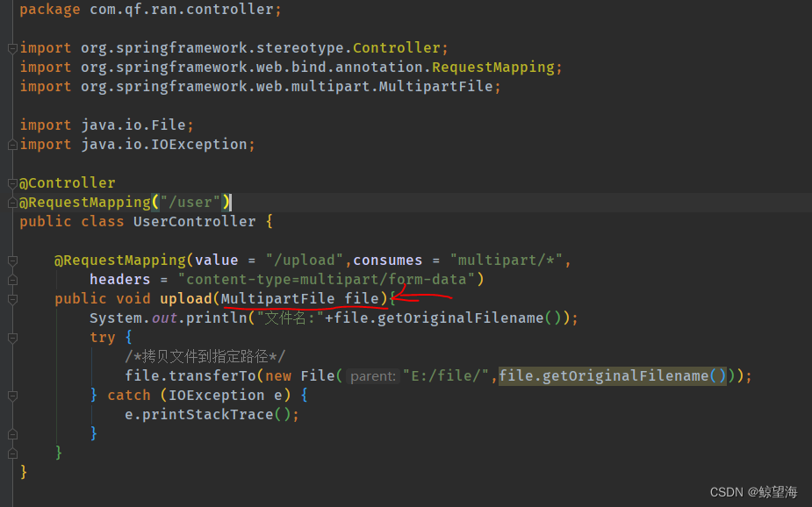812x507 pixels.
Task: Click 'RequestMapping' in the bind.annotation import line
Action: [493, 68]
